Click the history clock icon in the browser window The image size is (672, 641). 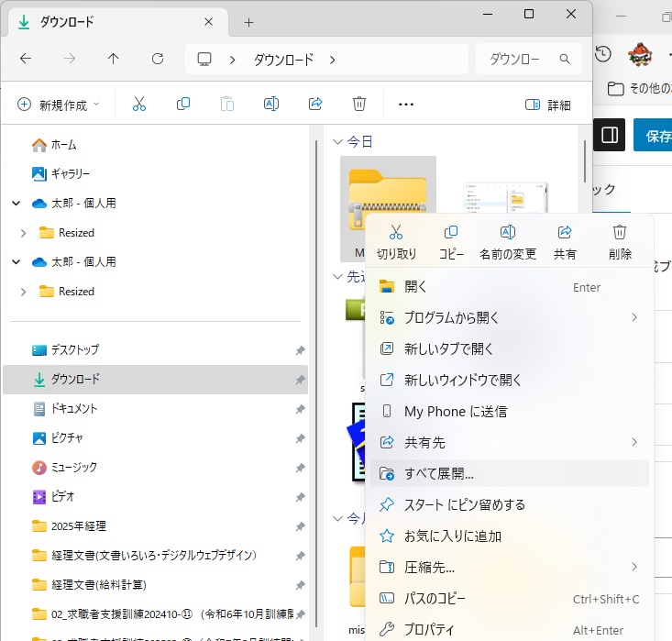tap(603, 54)
